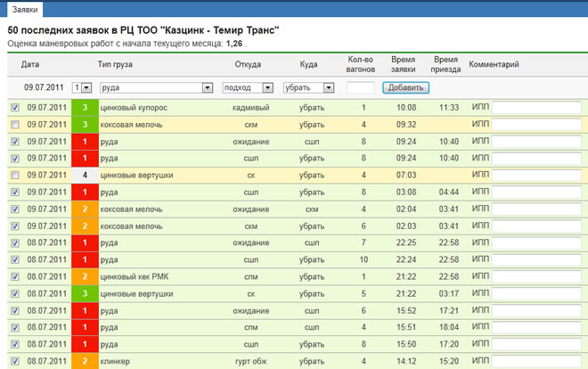Uncheck the клинкер row checkbox
The height and width of the screenshot is (369, 588).
click(15, 361)
